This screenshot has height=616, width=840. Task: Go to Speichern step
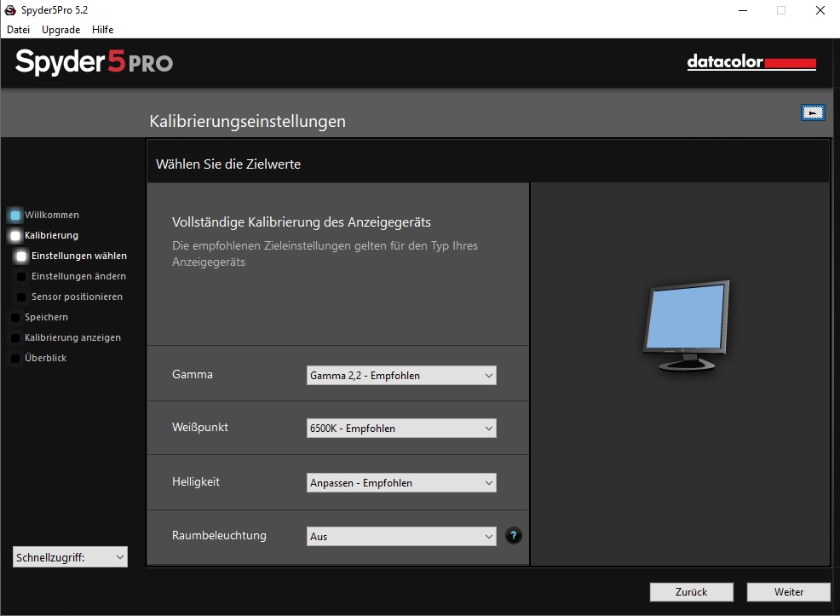(46, 317)
